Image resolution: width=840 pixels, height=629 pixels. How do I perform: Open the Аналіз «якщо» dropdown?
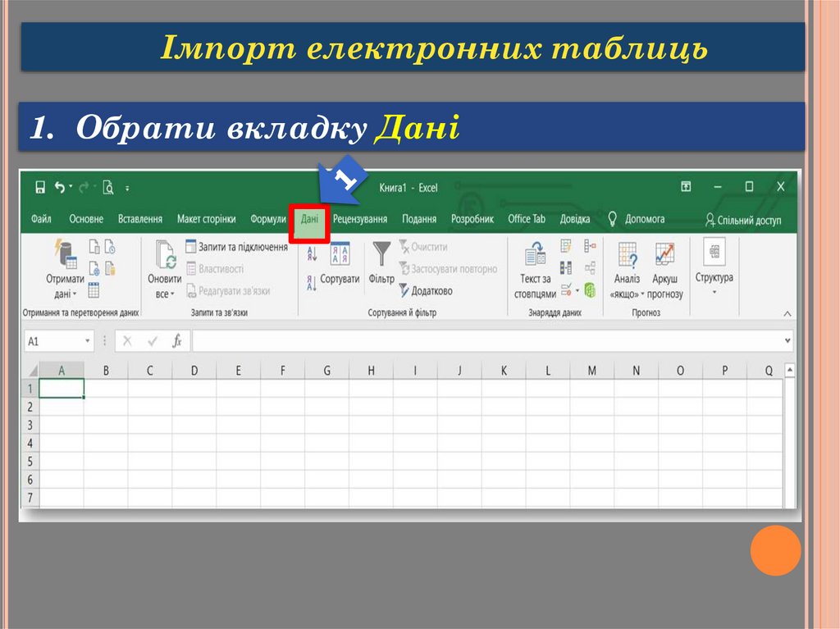pyautogui.click(x=627, y=270)
